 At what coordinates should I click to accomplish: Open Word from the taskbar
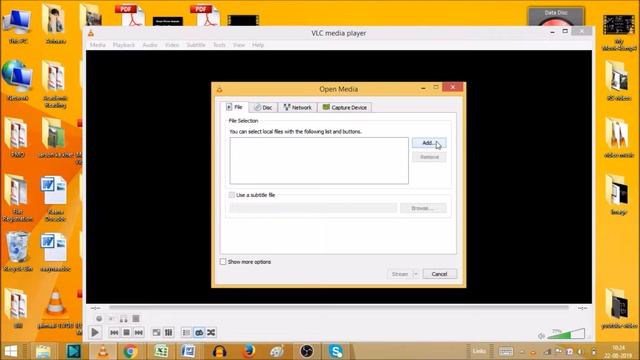(x=188, y=351)
